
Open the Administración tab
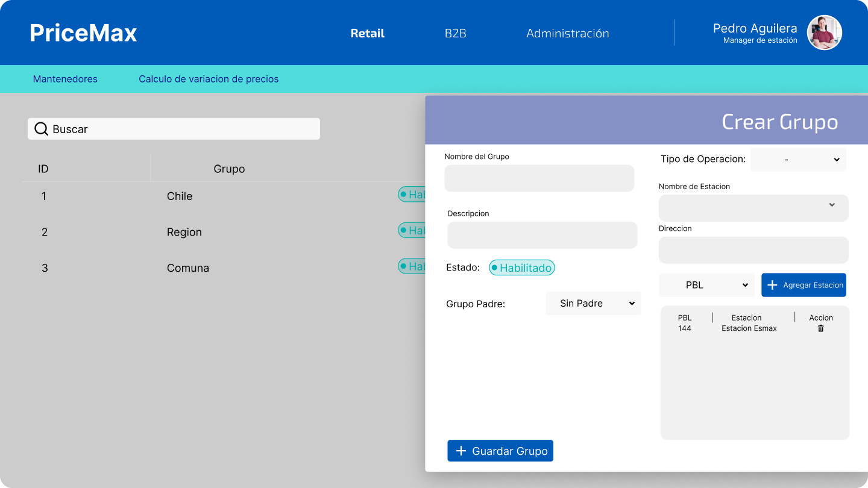[568, 34]
